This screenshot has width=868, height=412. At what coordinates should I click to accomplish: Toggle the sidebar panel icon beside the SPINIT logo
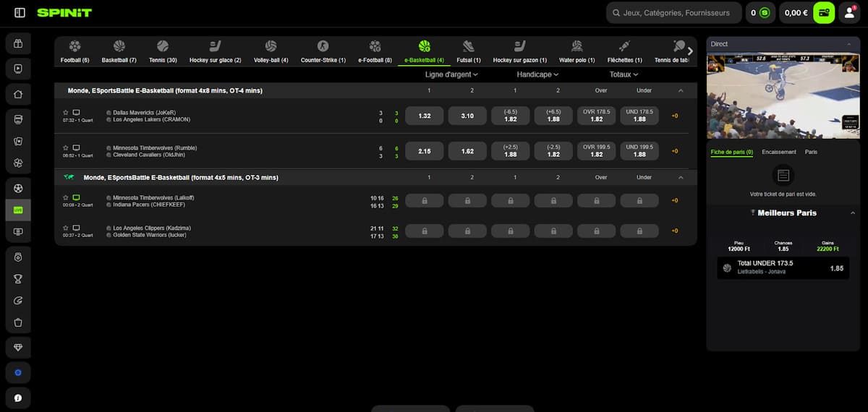20,12
